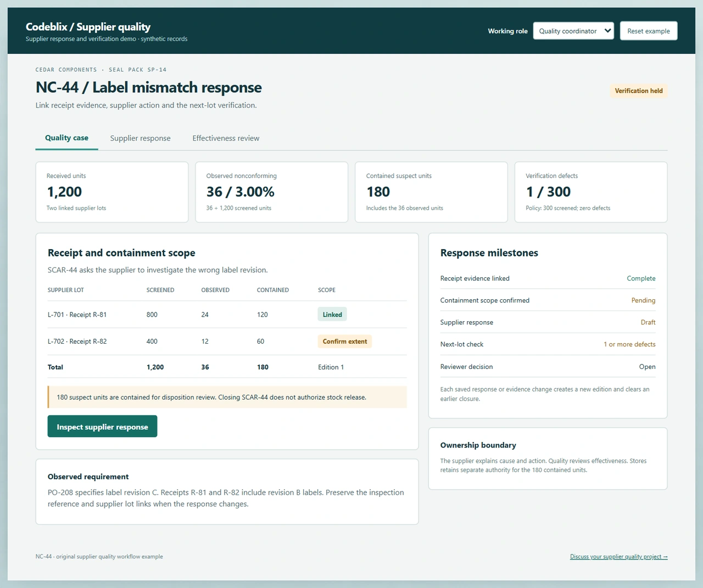Viewport: 703px width, 588px height.
Task: Click the Contained suspect units card label
Action: tap(399, 176)
